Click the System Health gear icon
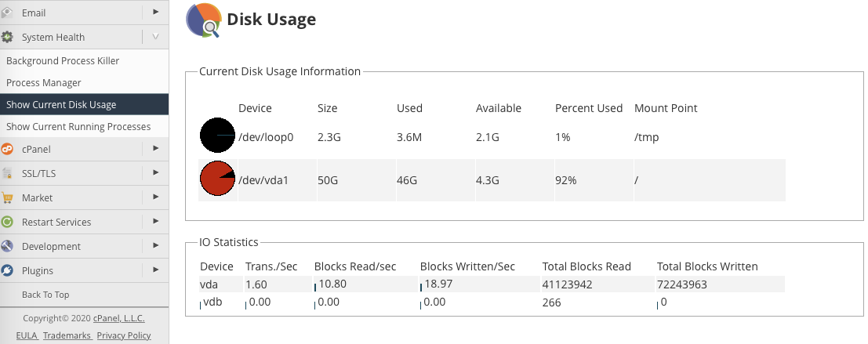The height and width of the screenshot is (344, 868). tap(7, 37)
